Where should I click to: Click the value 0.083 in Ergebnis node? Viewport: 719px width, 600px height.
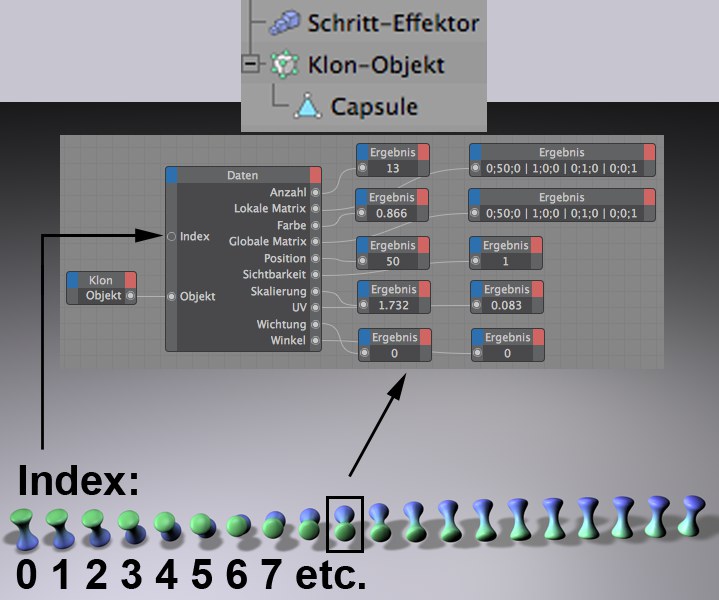click(506, 306)
